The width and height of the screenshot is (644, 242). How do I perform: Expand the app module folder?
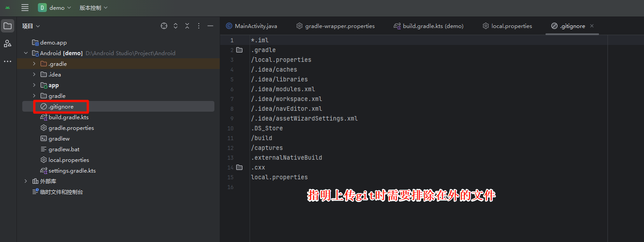coord(34,85)
